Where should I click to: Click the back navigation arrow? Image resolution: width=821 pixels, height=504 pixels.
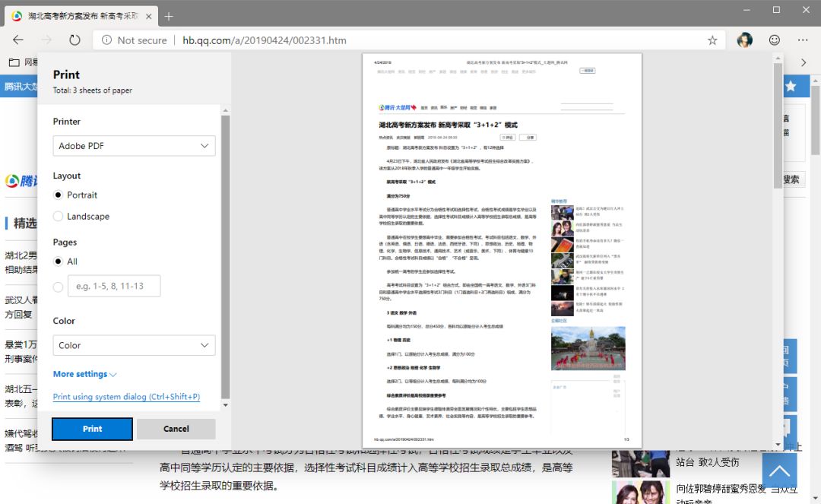click(18, 40)
